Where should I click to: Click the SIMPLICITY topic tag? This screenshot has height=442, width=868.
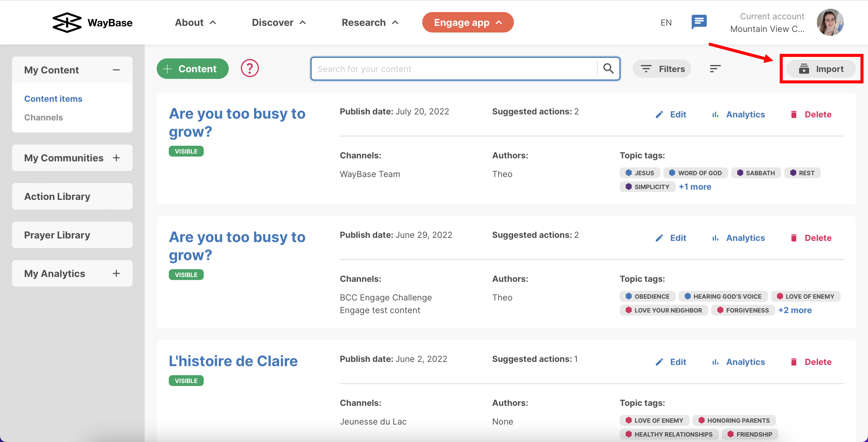[x=647, y=187]
